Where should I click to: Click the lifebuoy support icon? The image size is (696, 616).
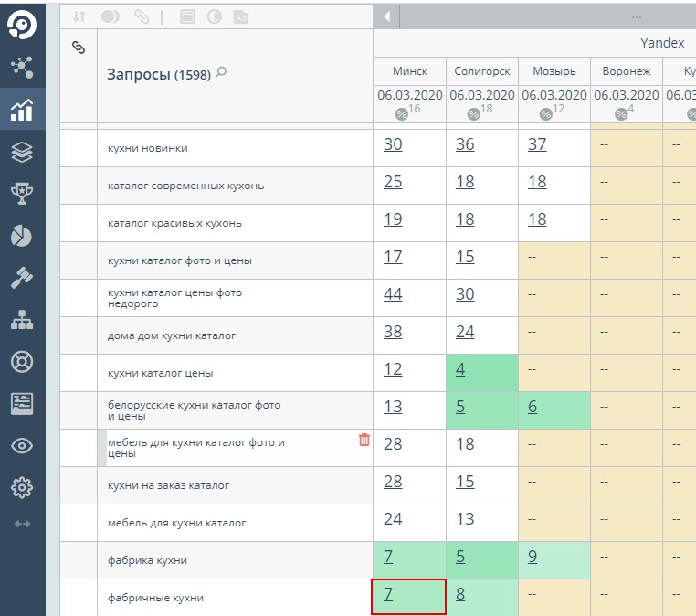tap(21, 361)
